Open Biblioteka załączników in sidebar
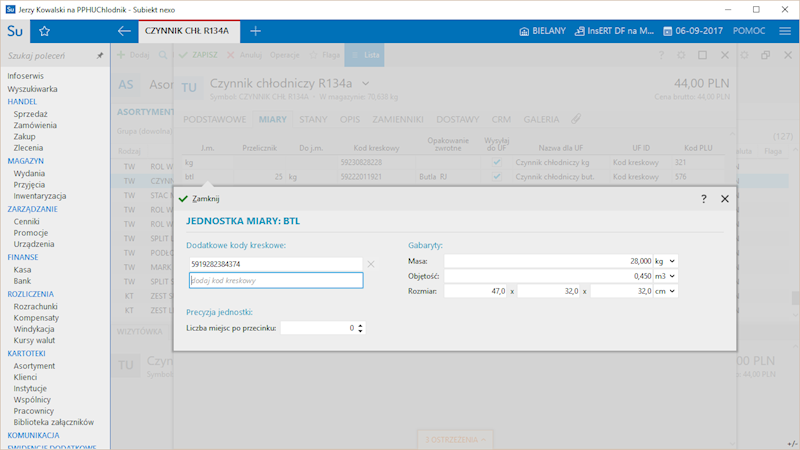Viewport: 800px width, 450px height. pos(54,422)
